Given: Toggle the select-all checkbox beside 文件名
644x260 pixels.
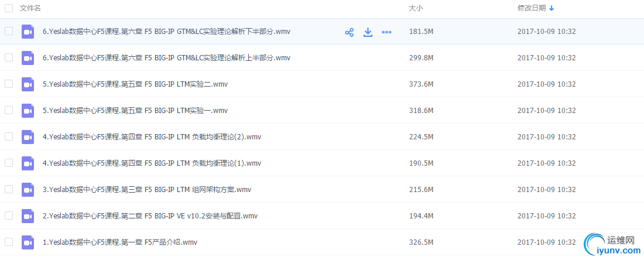Looking at the screenshot, I should [x=9, y=8].
